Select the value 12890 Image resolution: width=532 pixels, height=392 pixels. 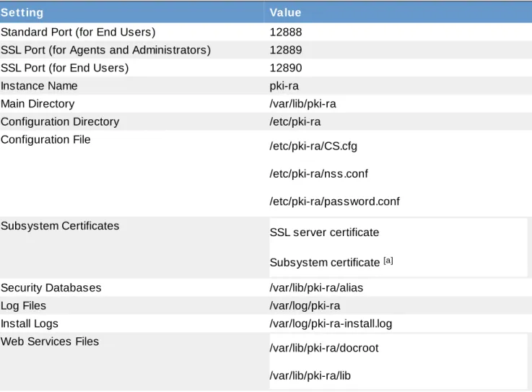click(x=286, y=68)
